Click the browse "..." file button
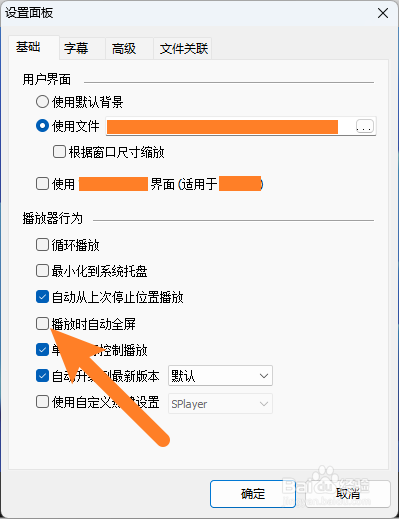This screenshot has height=519, width=399. click(365, 126)
